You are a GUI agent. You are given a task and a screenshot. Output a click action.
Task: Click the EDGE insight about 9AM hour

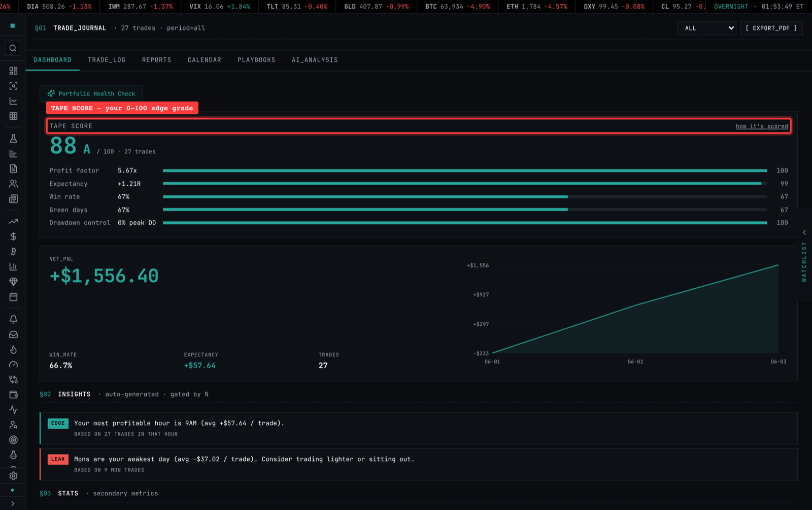[x=419, y=428]
